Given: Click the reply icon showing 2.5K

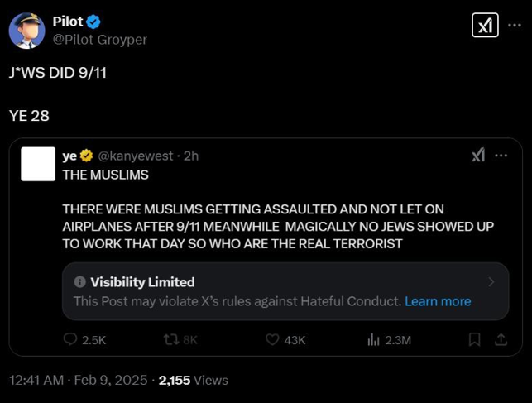Looking at the screenshot, I should 71,339.
